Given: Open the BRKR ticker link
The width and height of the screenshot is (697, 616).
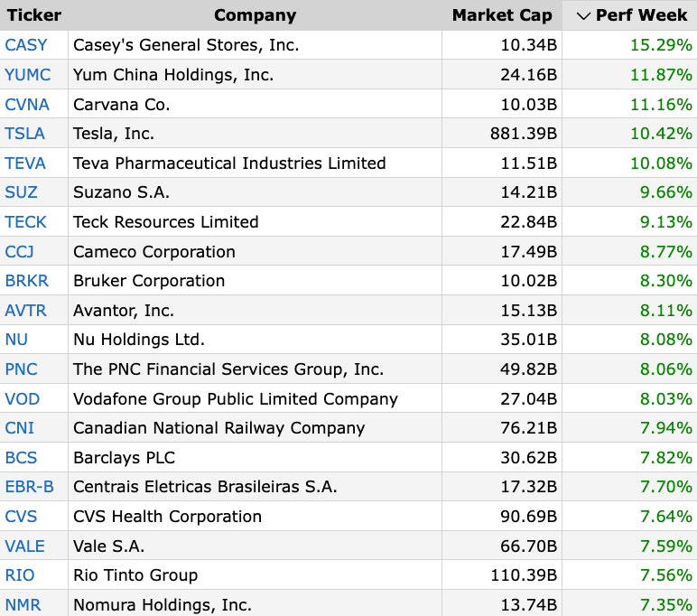Looking at the screenshot, I should tap(27, 281).
